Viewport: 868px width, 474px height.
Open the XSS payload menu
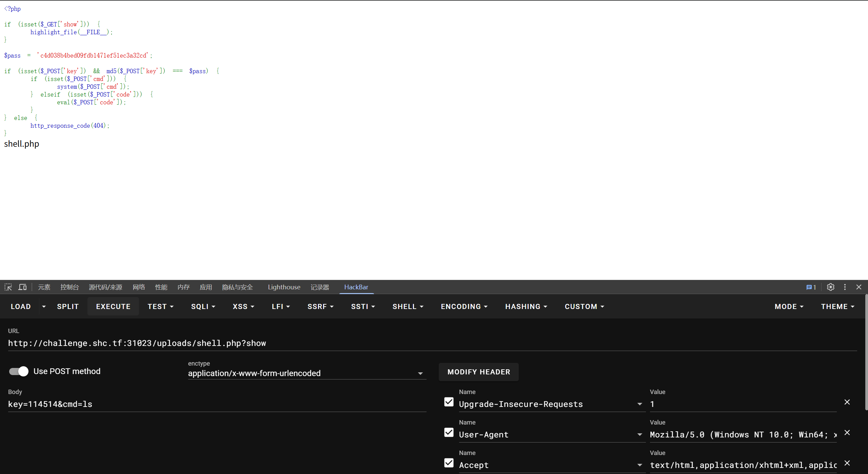tap(243, 306)
